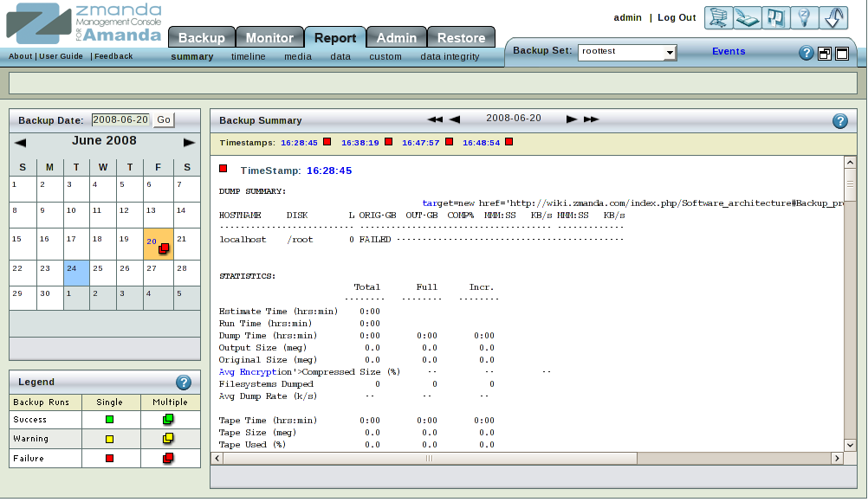Select June 24 in the calendar
868x502 pixels.
pyautogui.click(x=76, y=274)
